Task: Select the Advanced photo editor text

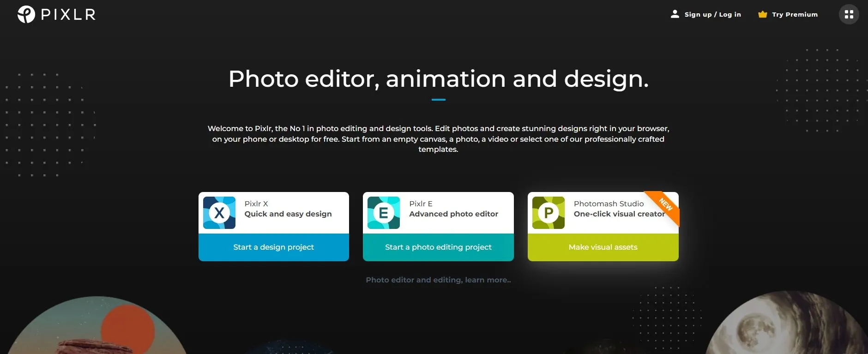Action: [x=453, y=214]
